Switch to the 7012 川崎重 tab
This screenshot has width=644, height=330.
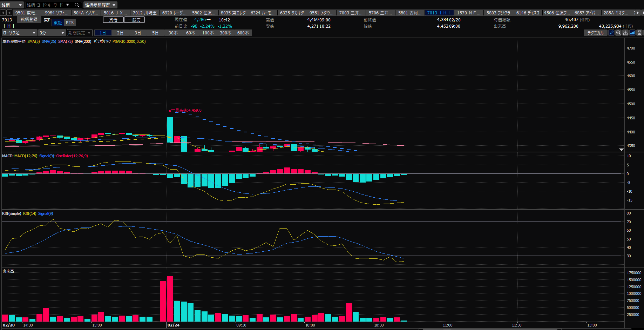tap(144, 13)
